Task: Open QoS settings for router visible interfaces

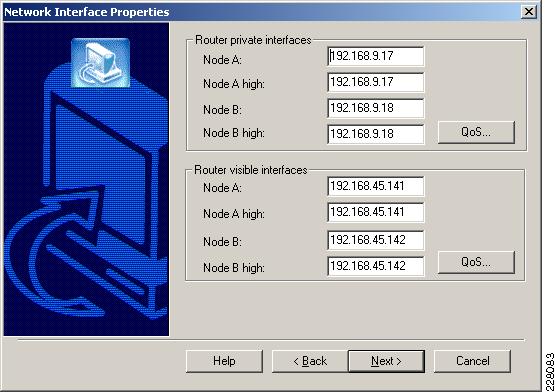Action: coord(476,262)
